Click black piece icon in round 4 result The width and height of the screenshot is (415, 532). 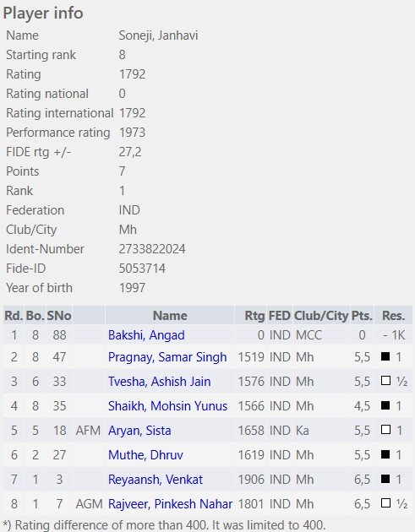385,405
